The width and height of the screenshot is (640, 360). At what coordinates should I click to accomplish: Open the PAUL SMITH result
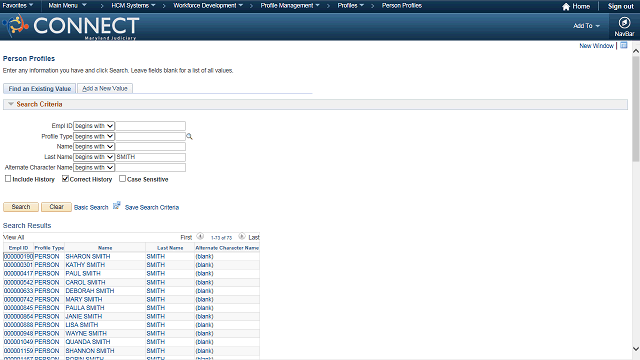[83, 273]
